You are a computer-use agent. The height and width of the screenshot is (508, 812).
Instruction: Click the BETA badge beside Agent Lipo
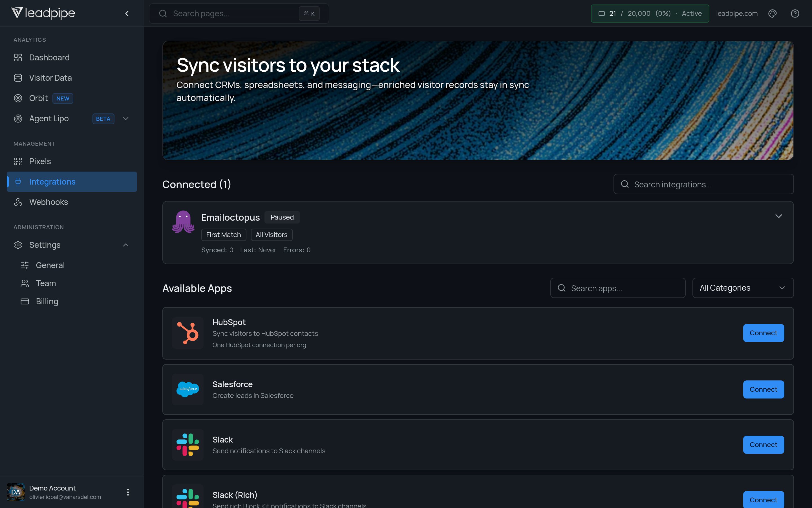click(103, 119)
